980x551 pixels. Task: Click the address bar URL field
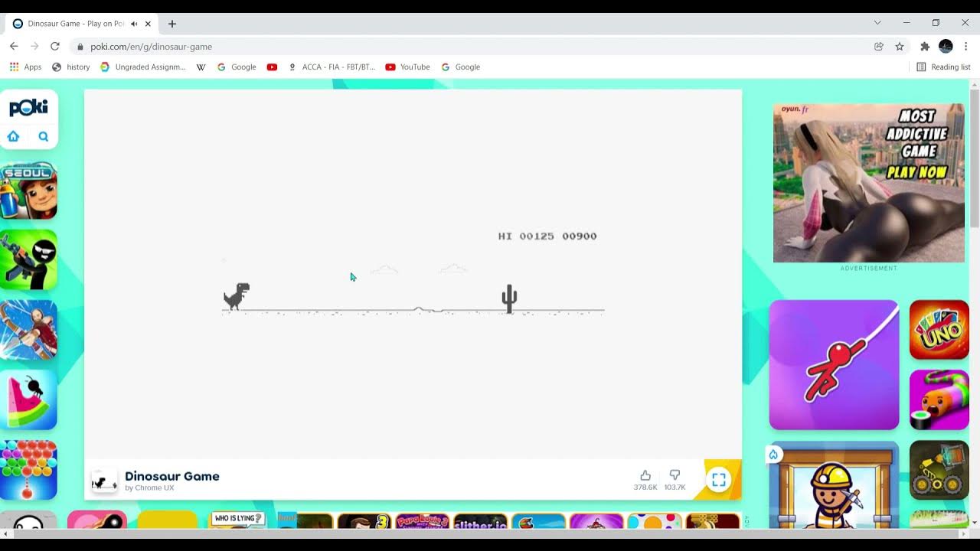point(475,47)
